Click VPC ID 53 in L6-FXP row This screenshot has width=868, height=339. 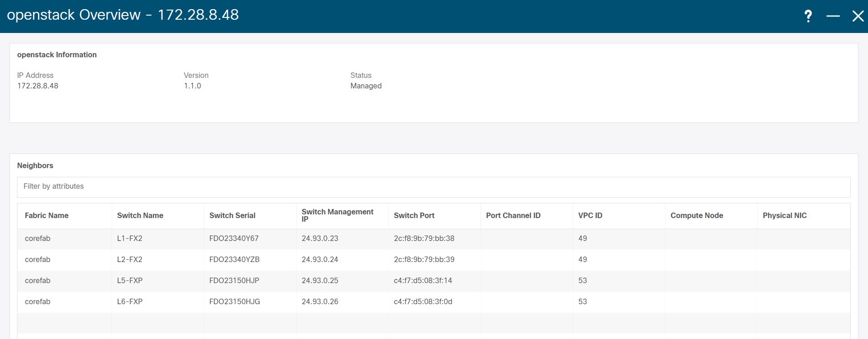tap(582, 302)
